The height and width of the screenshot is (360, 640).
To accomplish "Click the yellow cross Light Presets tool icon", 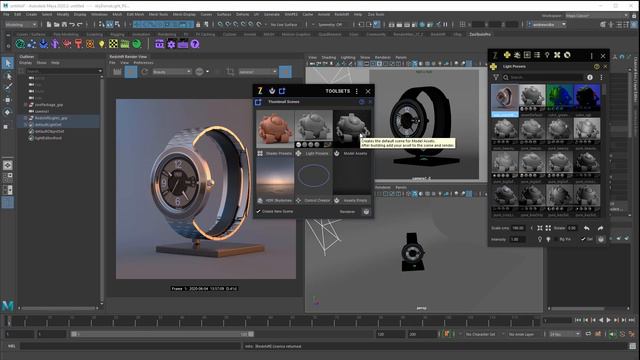I will (x=507, y=55).
